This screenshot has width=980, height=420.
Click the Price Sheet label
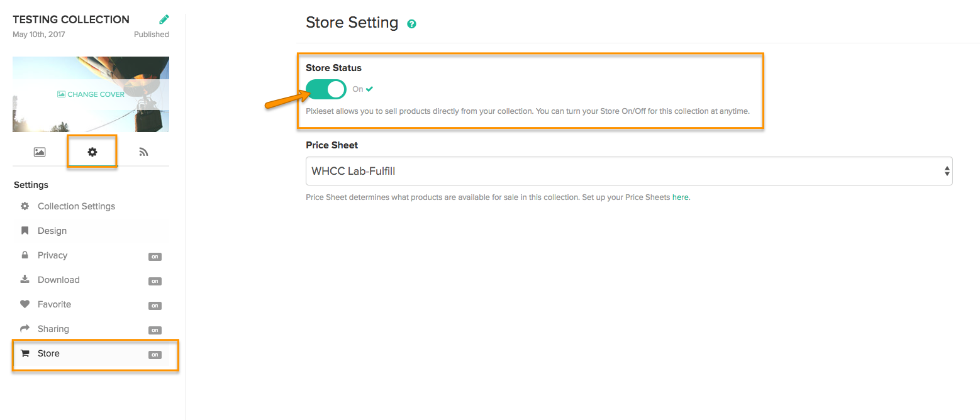(332, 145)
